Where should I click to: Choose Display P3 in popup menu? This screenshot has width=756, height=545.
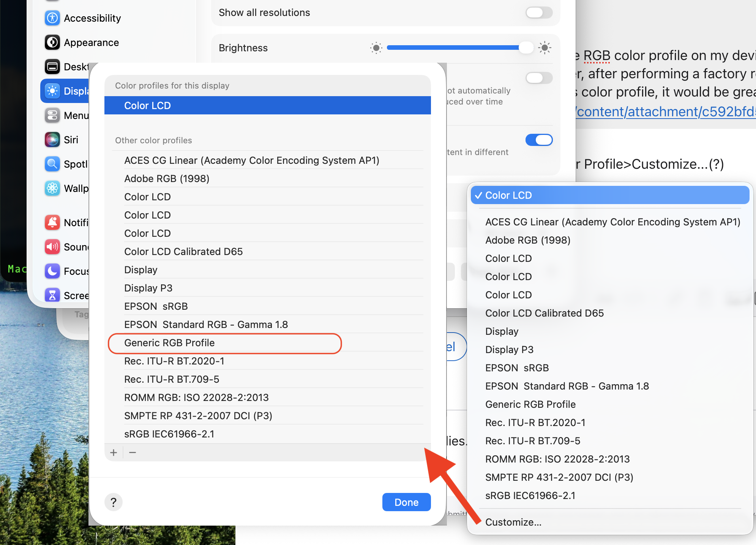click(509, 349)
